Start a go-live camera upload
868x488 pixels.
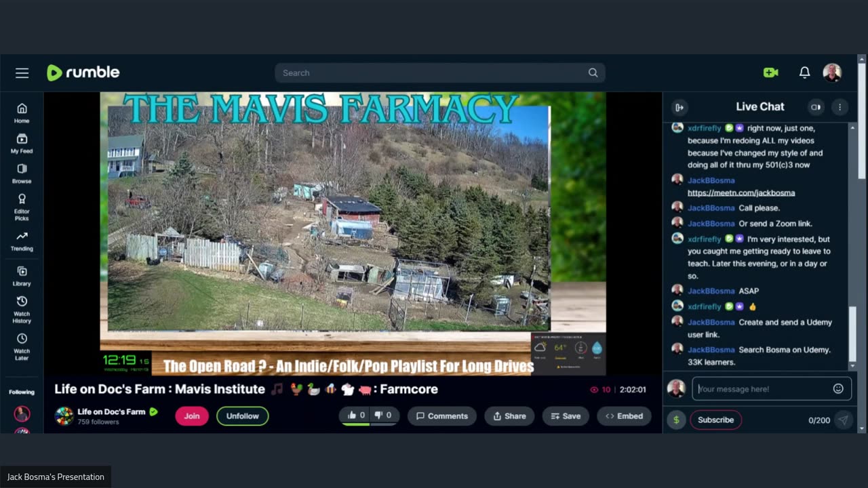(771, 73)
